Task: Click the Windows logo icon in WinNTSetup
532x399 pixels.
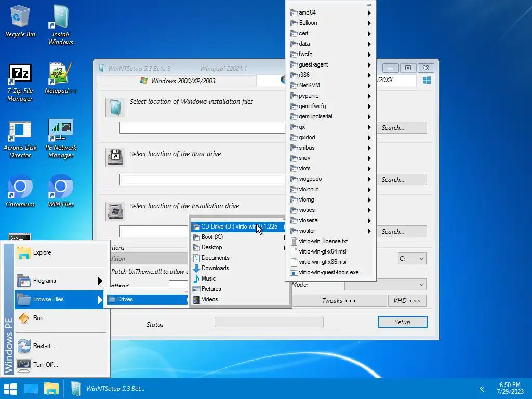Action: tap(427, 81)
